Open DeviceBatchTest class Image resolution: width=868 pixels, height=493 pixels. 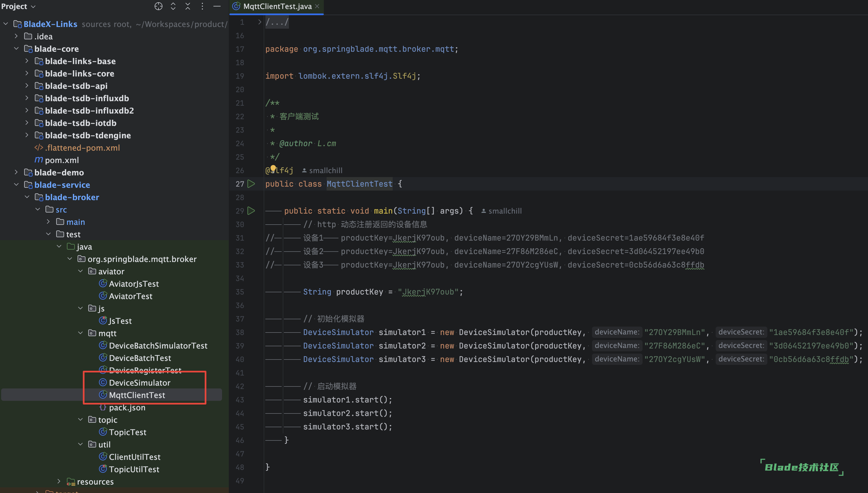[x=135, y=358]
